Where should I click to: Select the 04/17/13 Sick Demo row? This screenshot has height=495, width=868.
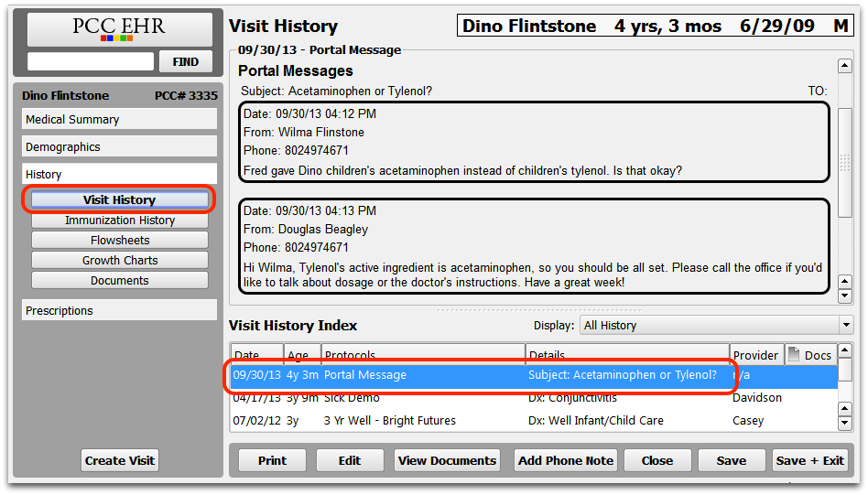tap(534, 398)
